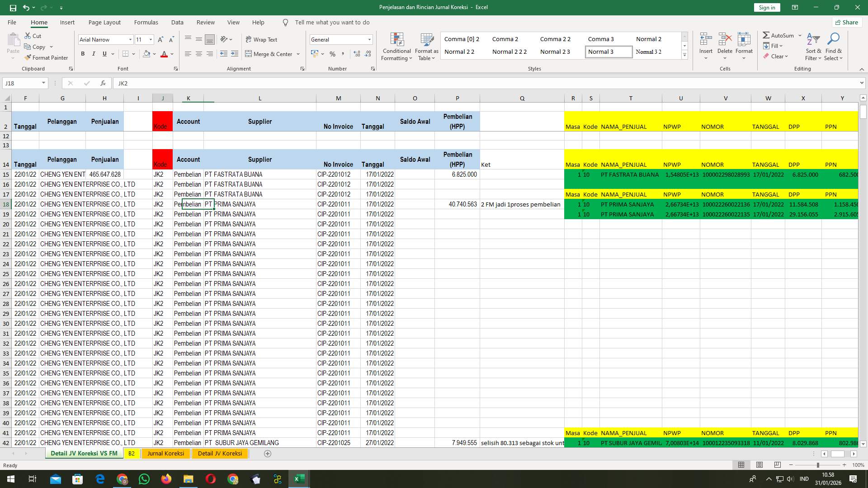The height and width of the screenshot is (488, 868).
Task: Apply Percent Style number format
Action: pyautogui.click(x=333, y=54)
